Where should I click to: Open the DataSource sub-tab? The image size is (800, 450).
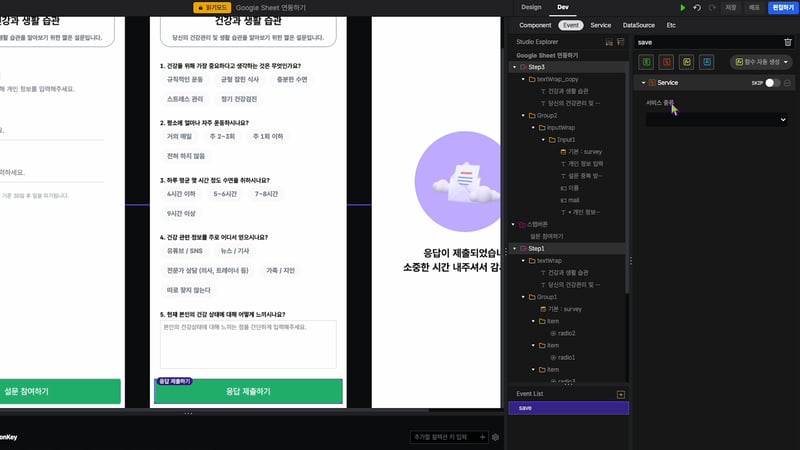point(638,25)
